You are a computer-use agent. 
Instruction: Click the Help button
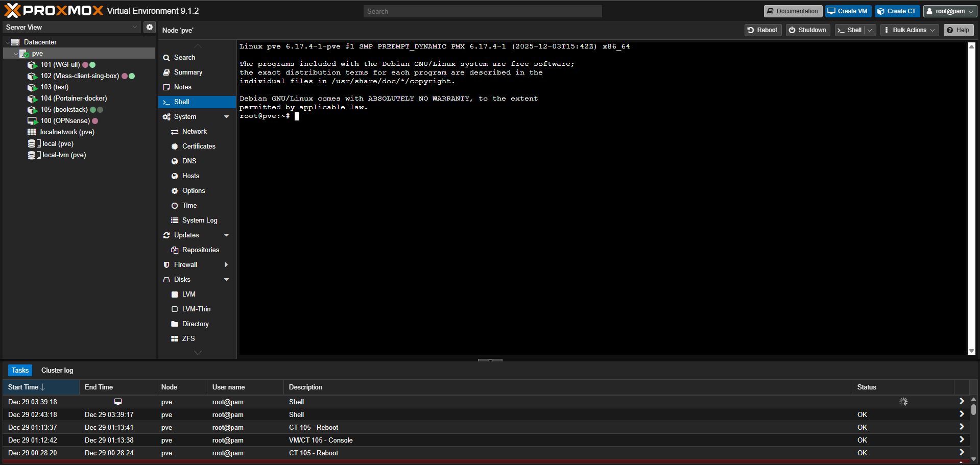click(x=959, y=30)
